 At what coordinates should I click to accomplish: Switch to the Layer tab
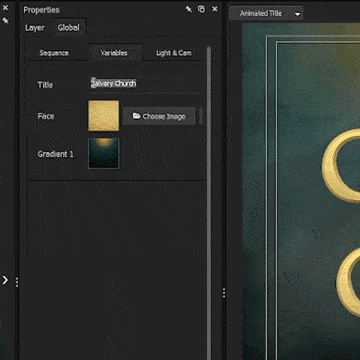point(35,28)
